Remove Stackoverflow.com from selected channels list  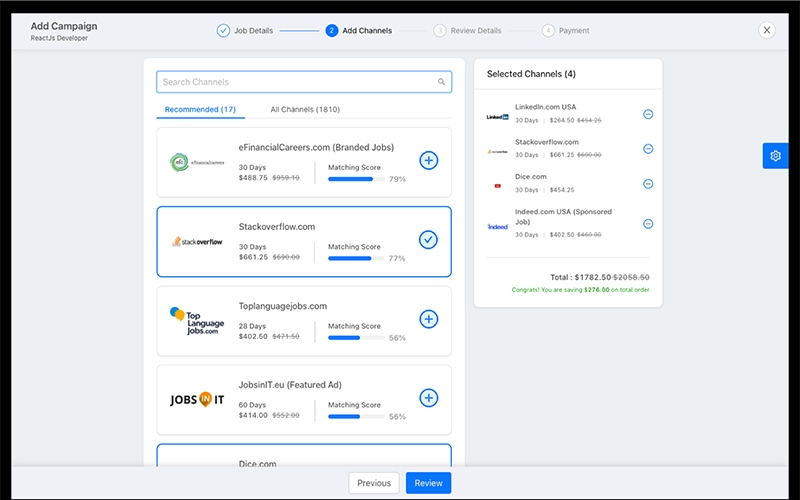tap(648, 149)
